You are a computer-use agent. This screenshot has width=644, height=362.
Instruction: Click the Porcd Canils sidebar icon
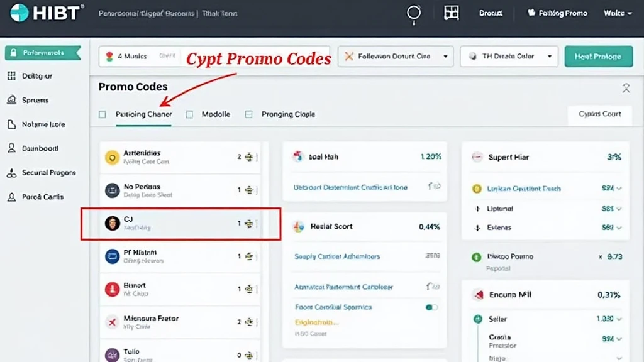pyautogui.click(x=11, y=197)
